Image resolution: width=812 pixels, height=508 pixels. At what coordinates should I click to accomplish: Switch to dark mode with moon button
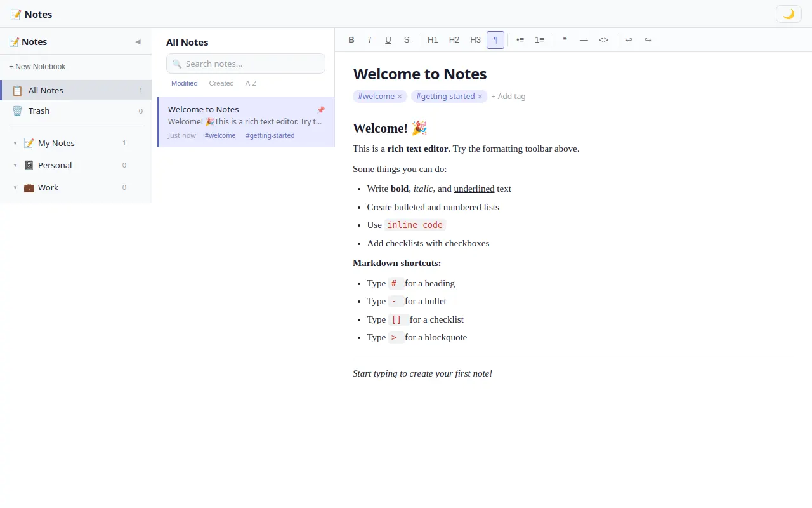tap(789, 14)
